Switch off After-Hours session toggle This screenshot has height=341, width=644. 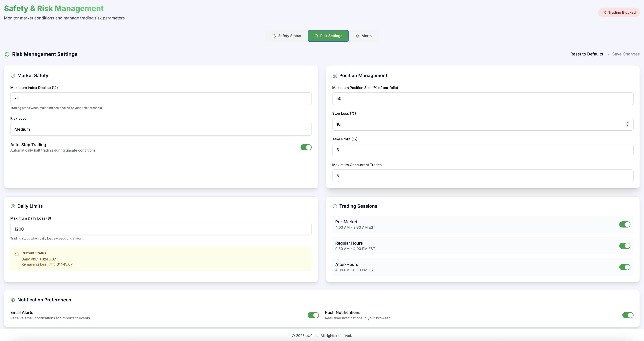tap(625, 267)
